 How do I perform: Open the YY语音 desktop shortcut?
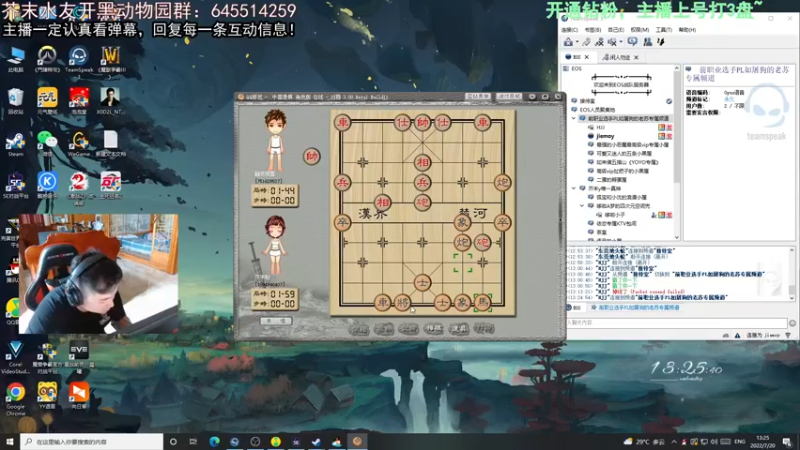click(x=47, y=395)
